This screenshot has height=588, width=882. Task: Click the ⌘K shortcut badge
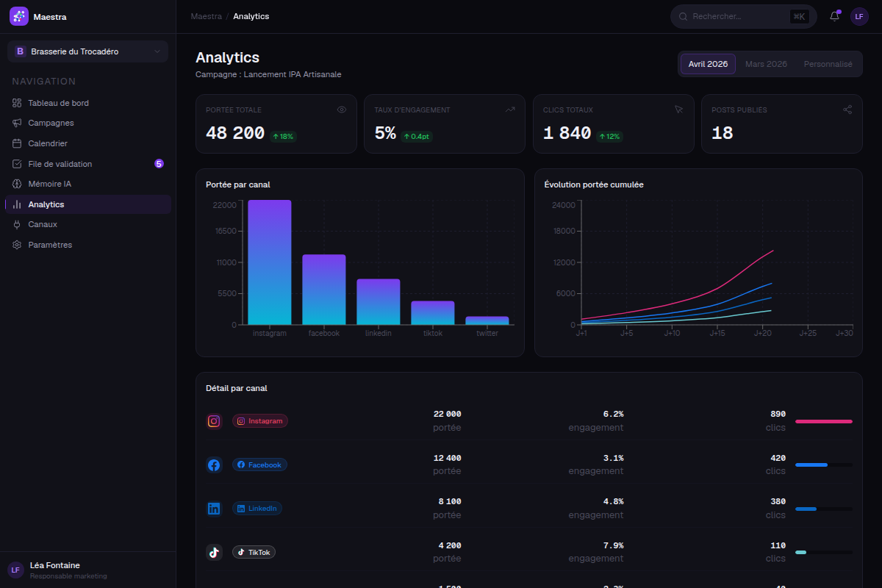tap(799, 16)
